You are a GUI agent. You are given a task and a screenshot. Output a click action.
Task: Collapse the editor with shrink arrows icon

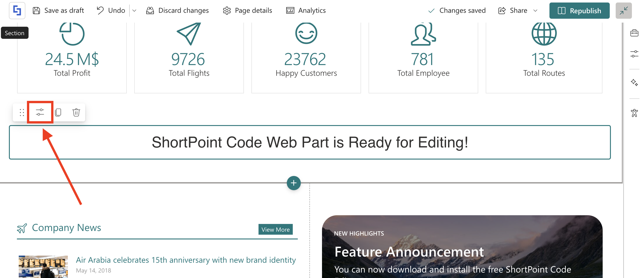[623, 10]
